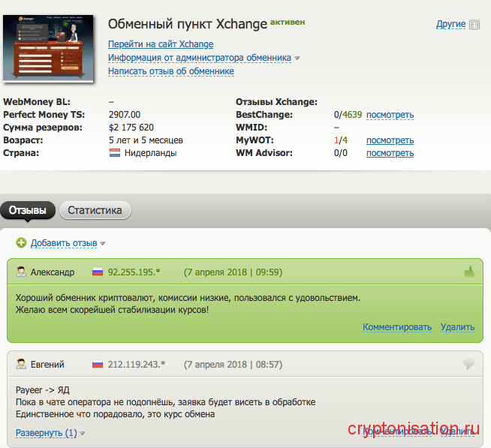Select the 'Отзывы' tab
This screenshot has height=448, width=491.
click(27, 210)
